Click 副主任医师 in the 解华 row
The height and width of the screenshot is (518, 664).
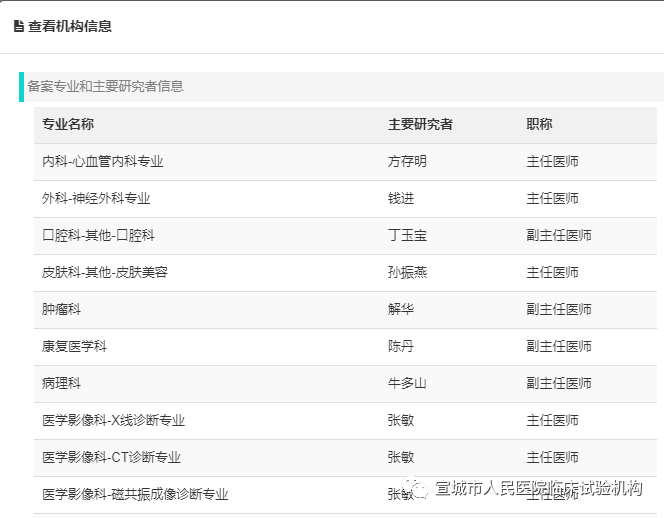coord(559,309)
